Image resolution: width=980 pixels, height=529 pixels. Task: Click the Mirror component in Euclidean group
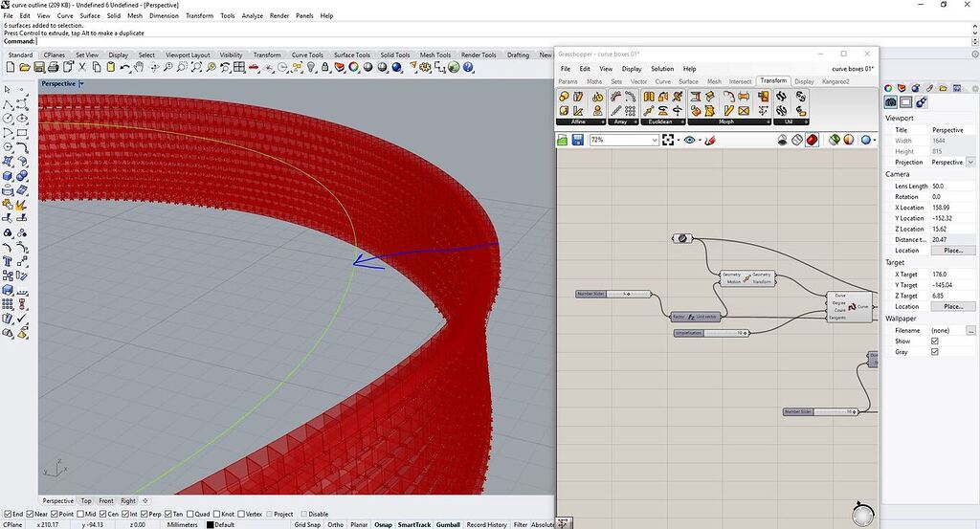[648, 97]
